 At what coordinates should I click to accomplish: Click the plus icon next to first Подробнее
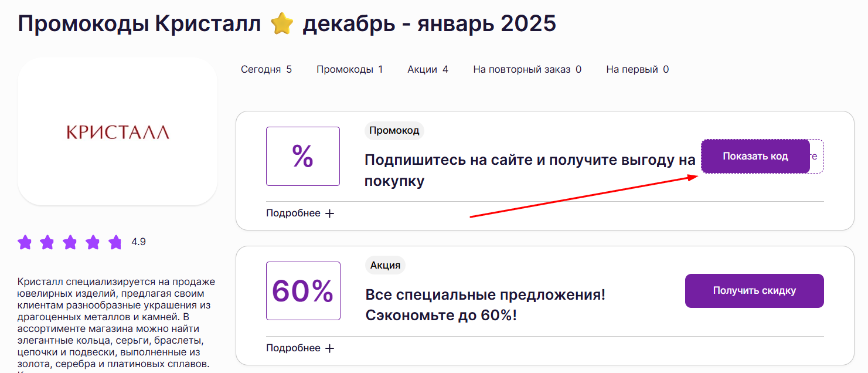(x=330, y=213)
